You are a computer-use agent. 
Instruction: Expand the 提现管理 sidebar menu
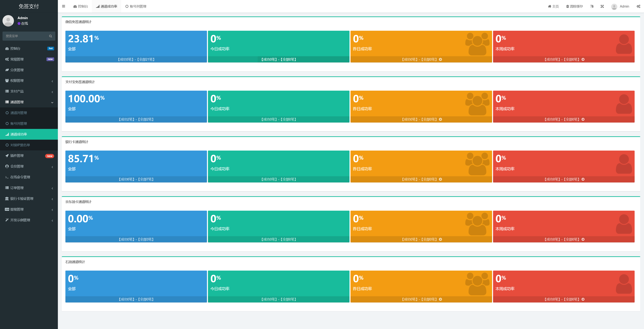coord(29,209)
